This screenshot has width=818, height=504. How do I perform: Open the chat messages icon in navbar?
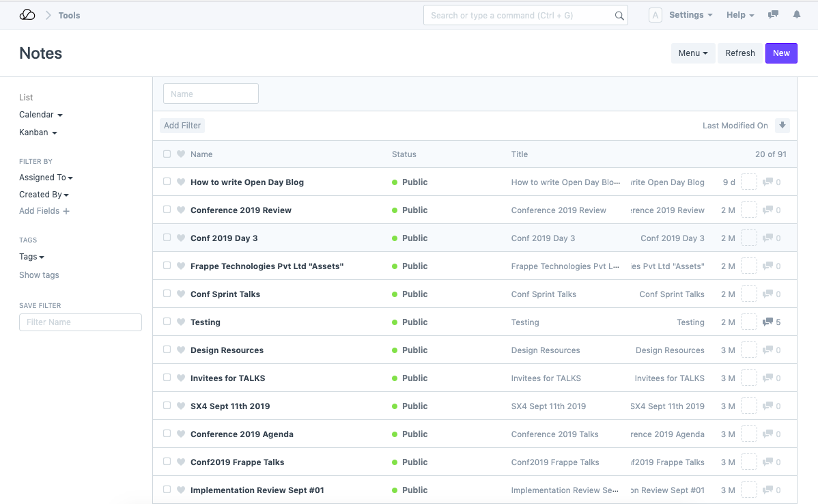773,15
